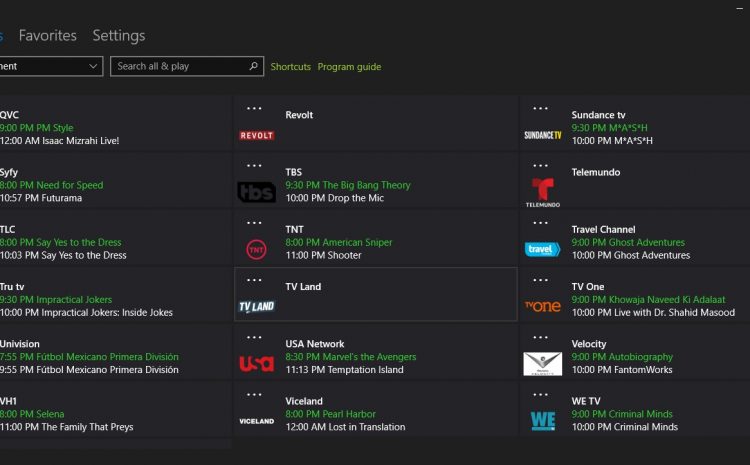Open the more options dots for USA Network
The width and height of the screenshot is (750, 465).
coord(254,337)
